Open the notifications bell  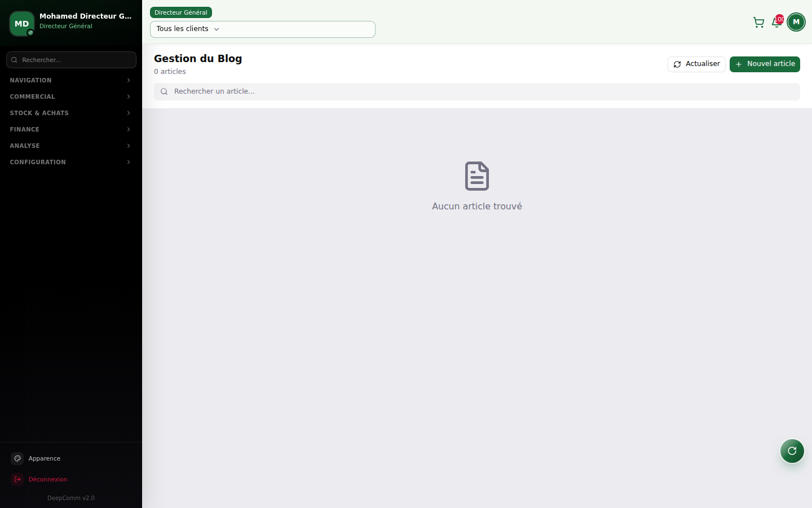[776, 23]
